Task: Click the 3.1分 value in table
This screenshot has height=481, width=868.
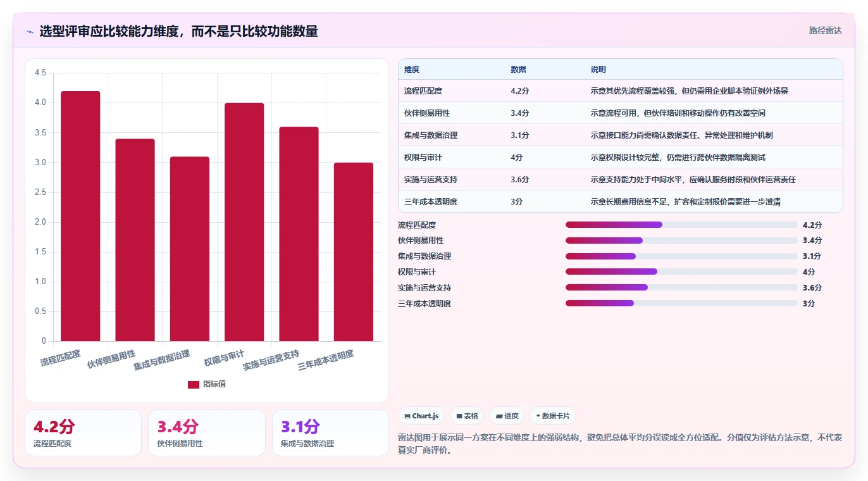Action: pyautogui.click(x=520, y=135)
